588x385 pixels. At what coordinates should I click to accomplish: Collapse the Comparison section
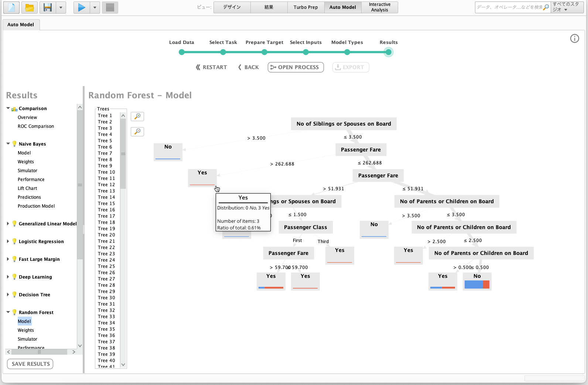coord(8,108)
